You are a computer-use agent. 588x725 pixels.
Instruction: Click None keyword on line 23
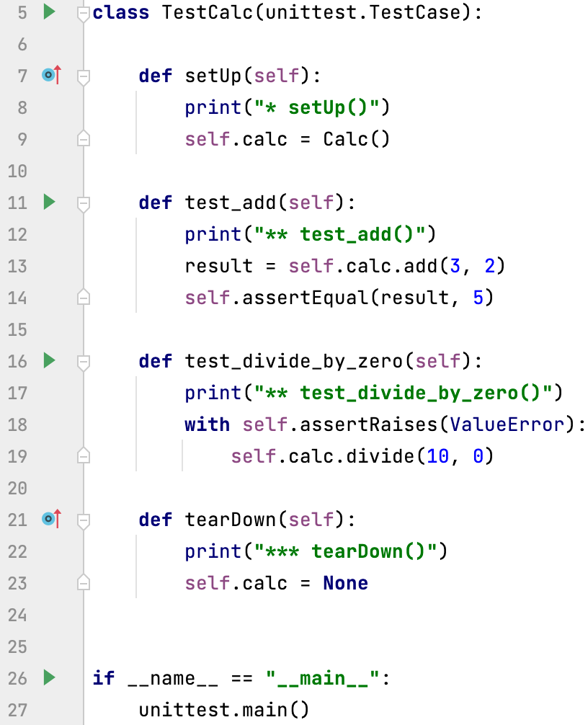click(x=345, y=583)
